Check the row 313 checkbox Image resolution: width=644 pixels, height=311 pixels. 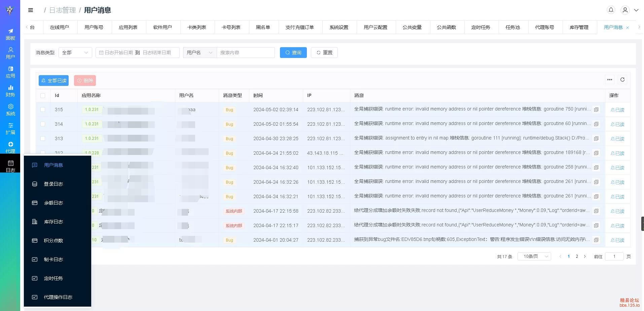pyautogui.click(x=43, y=138)
